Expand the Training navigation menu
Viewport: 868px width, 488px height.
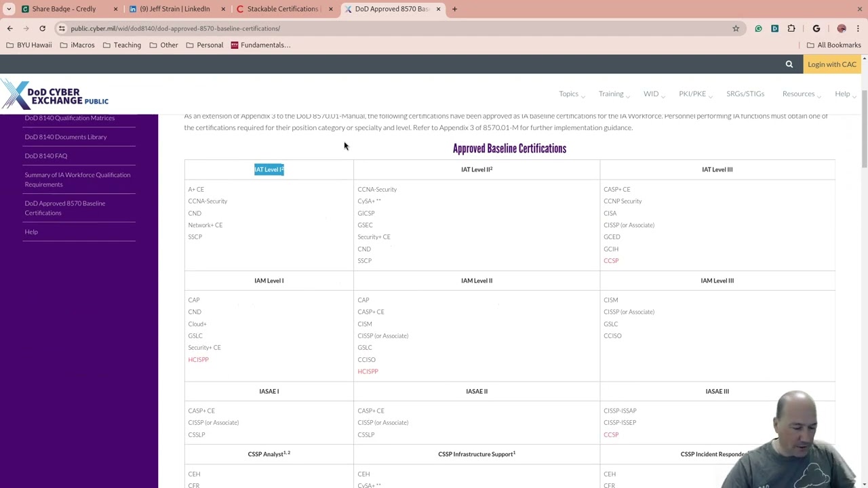pyautogui.click(x=614, y=94)
